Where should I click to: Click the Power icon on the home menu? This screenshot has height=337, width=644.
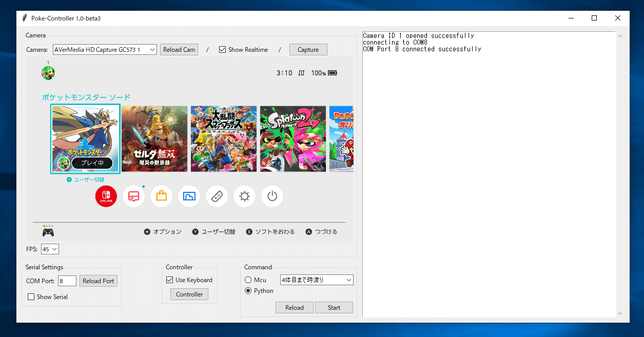[x=272, y=196]
